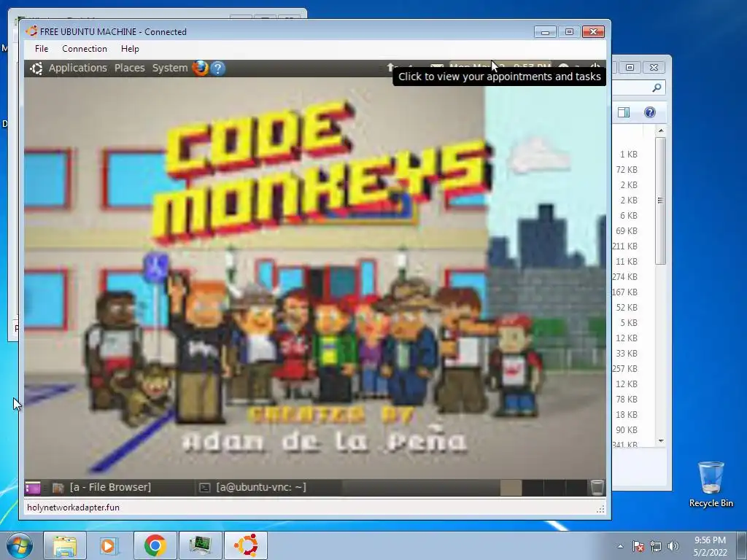Open the Recycle Bin desktop icon

pyautogui.click(x=711, y=484)
